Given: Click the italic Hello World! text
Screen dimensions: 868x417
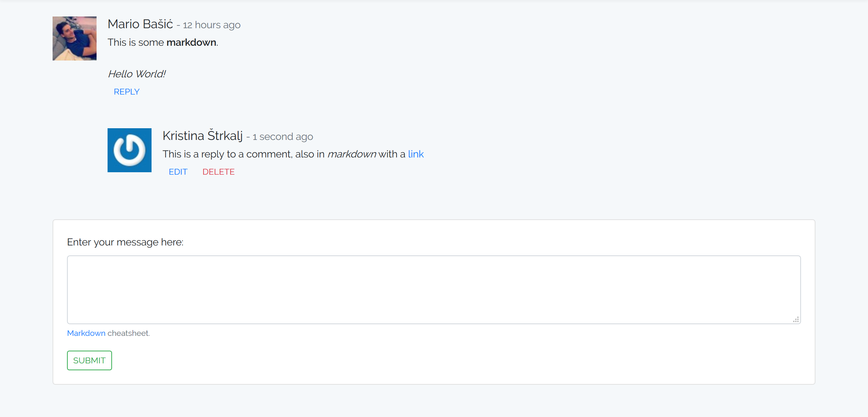Looking at the screenshot, I should pyautogui.click(x=137, y=74).
